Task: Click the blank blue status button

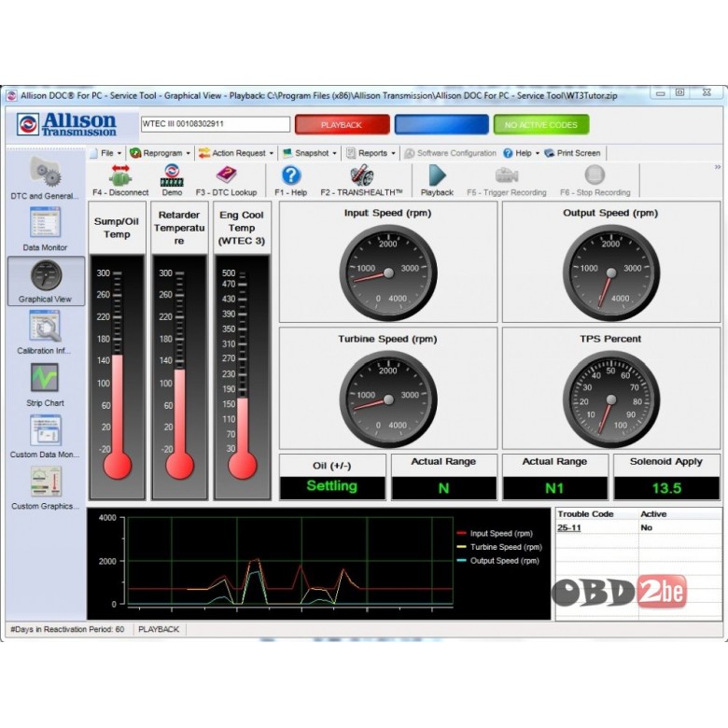Action: (x=441, y=124)
